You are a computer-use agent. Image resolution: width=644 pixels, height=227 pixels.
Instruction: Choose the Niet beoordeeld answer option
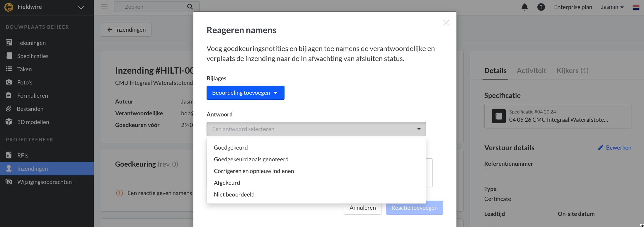tap(316, 194)
